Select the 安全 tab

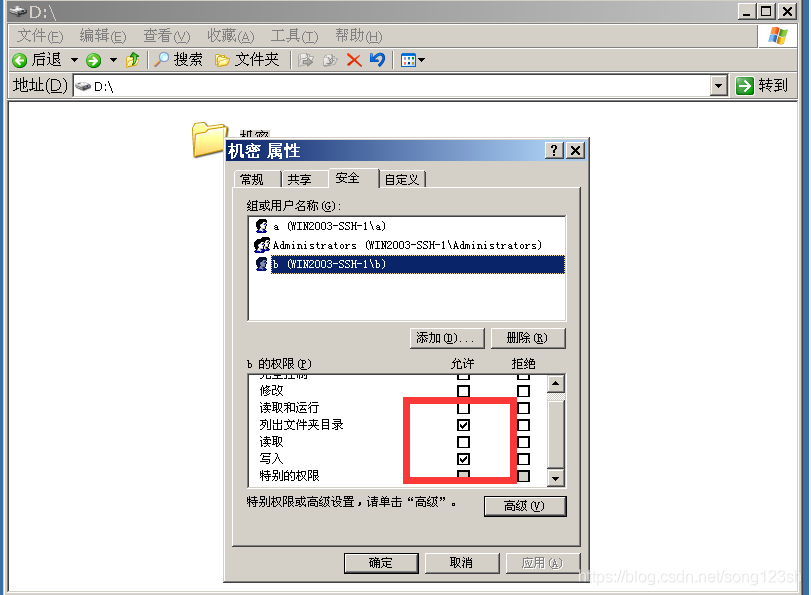coord(354,178)
